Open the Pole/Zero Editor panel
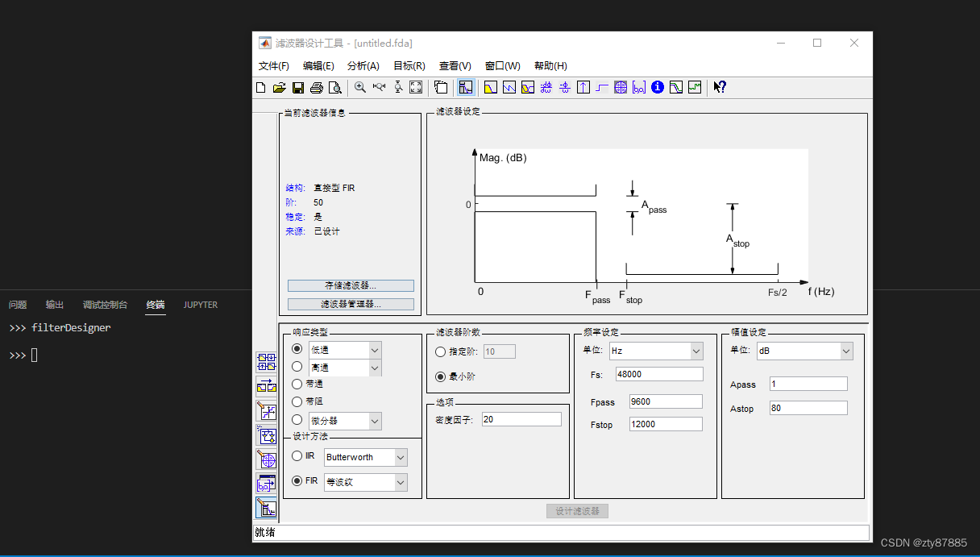The width and height of the screenshot is (980, 557). pos(267,459)
